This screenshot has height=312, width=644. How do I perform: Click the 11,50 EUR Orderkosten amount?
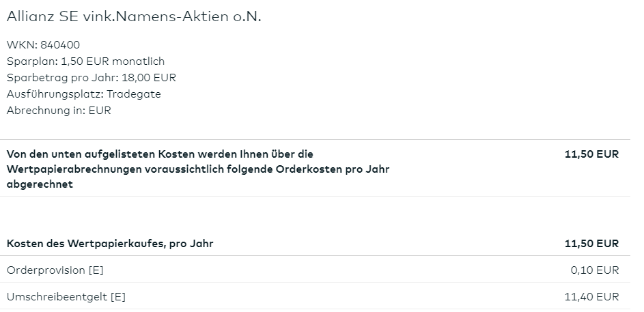(x=591, y=154)
